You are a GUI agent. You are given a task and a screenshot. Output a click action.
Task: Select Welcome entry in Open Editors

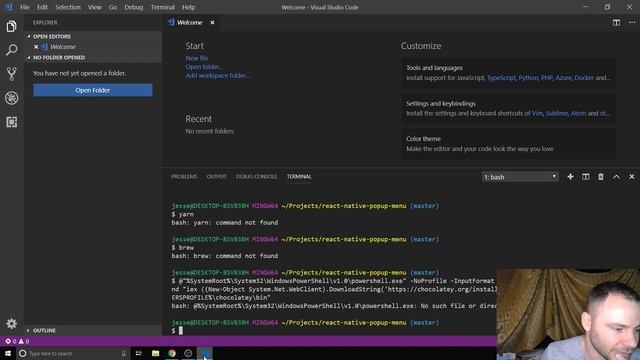point(93,47)
